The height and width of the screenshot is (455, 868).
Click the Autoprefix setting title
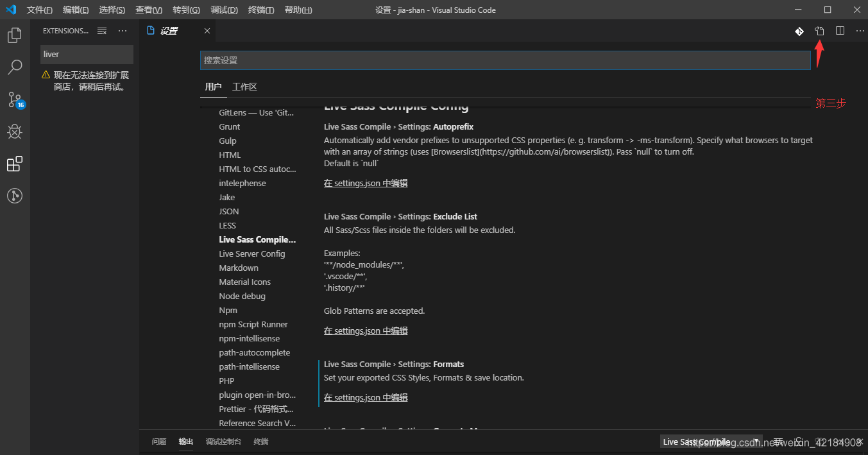pos(398,126)
